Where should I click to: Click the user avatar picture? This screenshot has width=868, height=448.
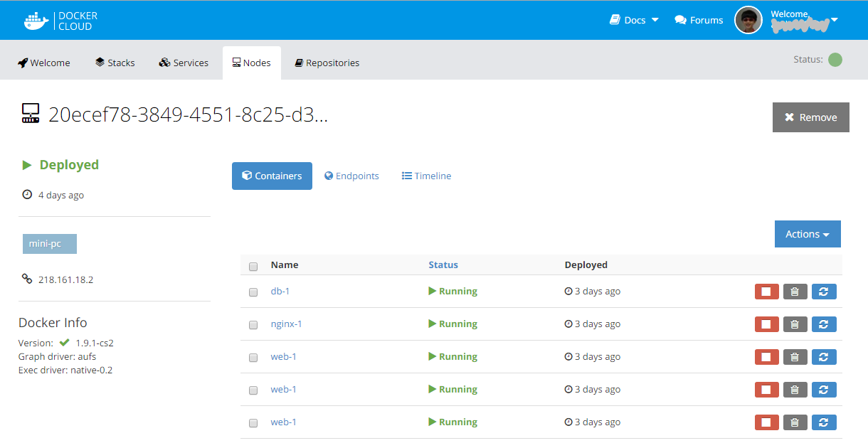coord(748,21)
